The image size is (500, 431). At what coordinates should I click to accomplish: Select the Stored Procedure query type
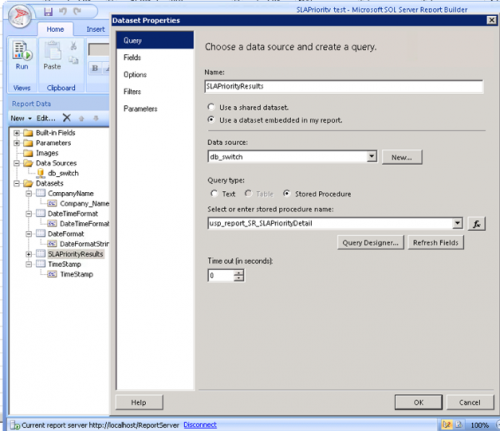(286, 194)
